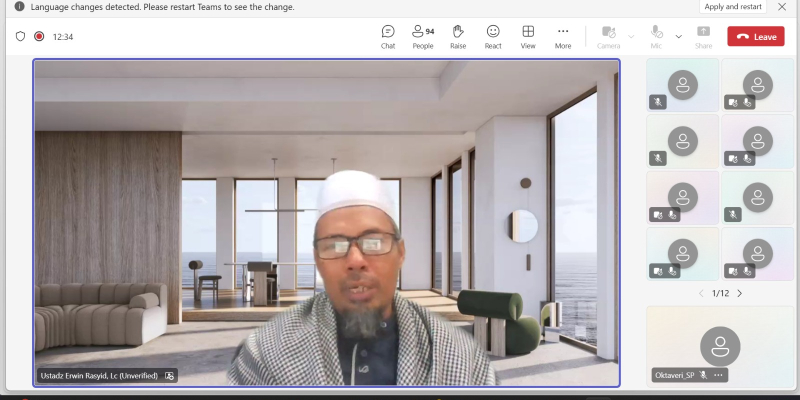Toggle the Mic button
This screenshot has width=800, height=400.
[x=657, y=37]
